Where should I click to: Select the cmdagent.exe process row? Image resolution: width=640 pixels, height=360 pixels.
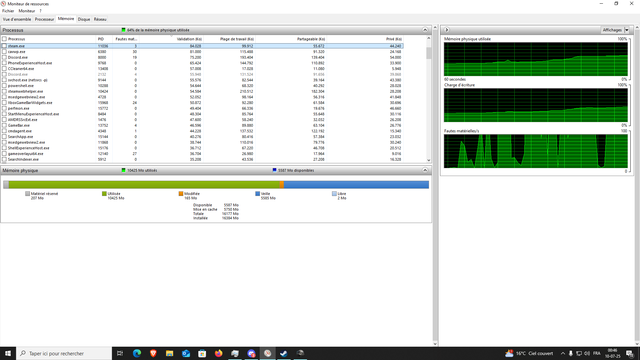pyautogui.click(x=203, y=131)
